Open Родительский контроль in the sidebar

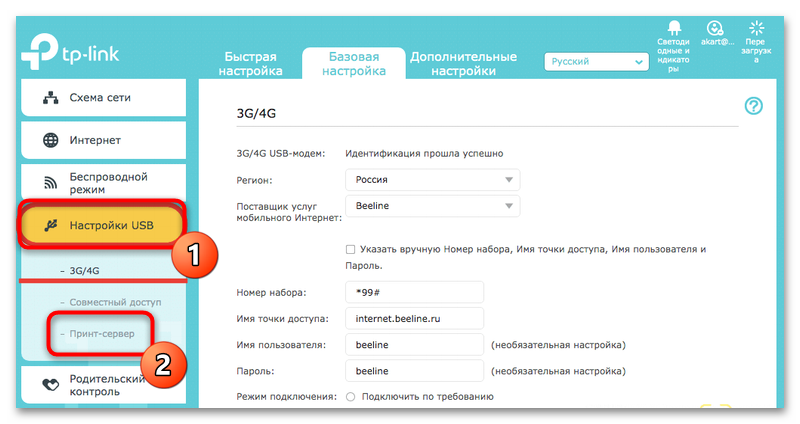(x=104, y=385)
